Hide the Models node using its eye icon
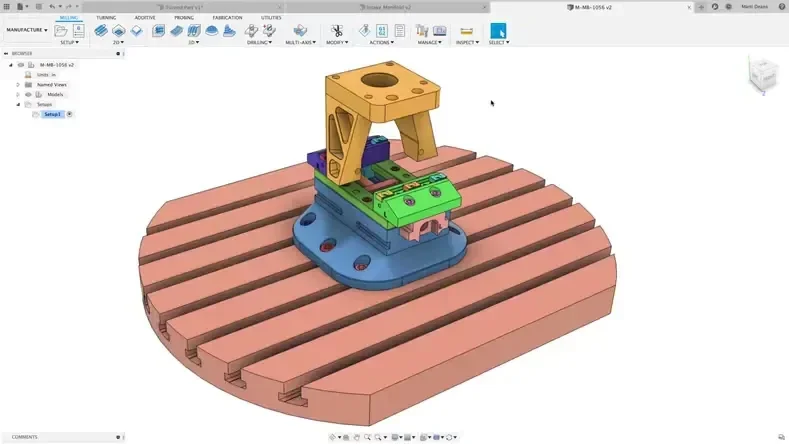The width and height of the screenshot is (789, 444). 28,95
